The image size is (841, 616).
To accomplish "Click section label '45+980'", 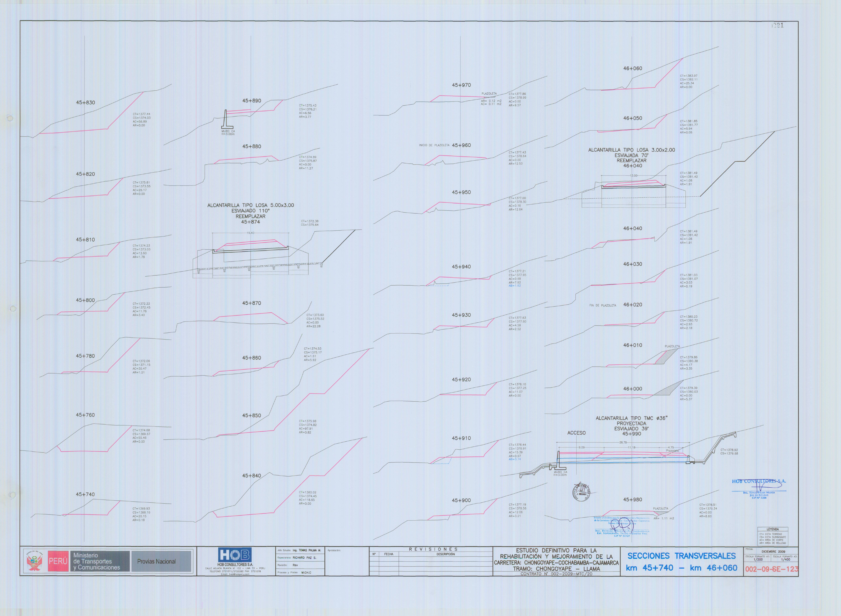I will click(633, 500).
